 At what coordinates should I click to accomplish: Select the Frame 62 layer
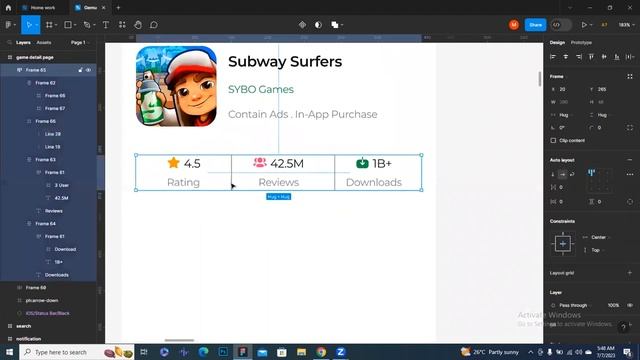coord(45,83)
